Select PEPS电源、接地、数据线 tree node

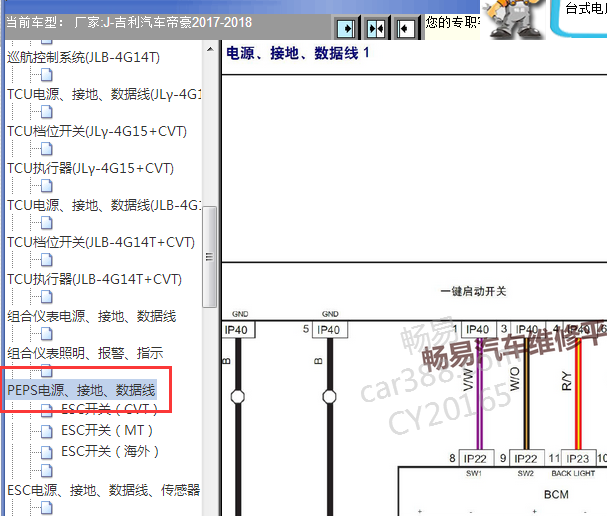tap(81, 390)
